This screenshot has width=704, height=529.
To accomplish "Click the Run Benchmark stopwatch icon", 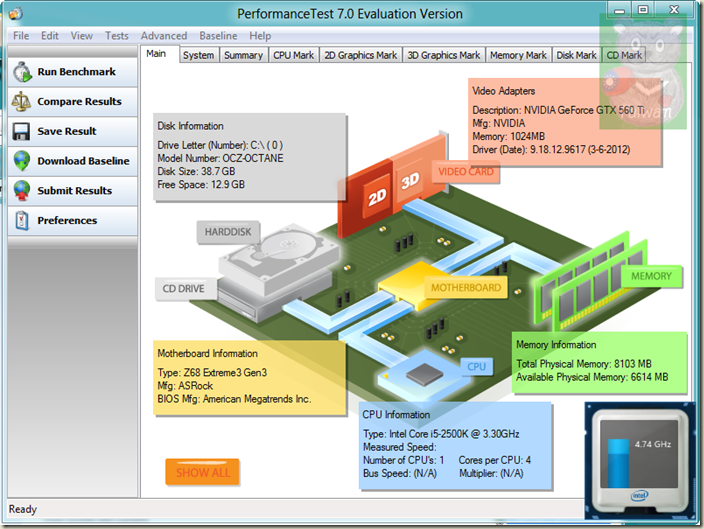I will pyautogui.click(x=22, y=72).
